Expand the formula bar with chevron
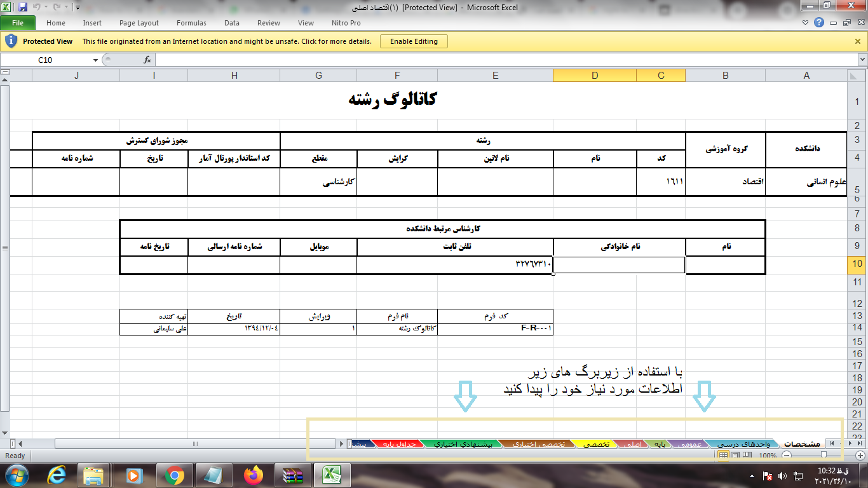 click(862, 60)
